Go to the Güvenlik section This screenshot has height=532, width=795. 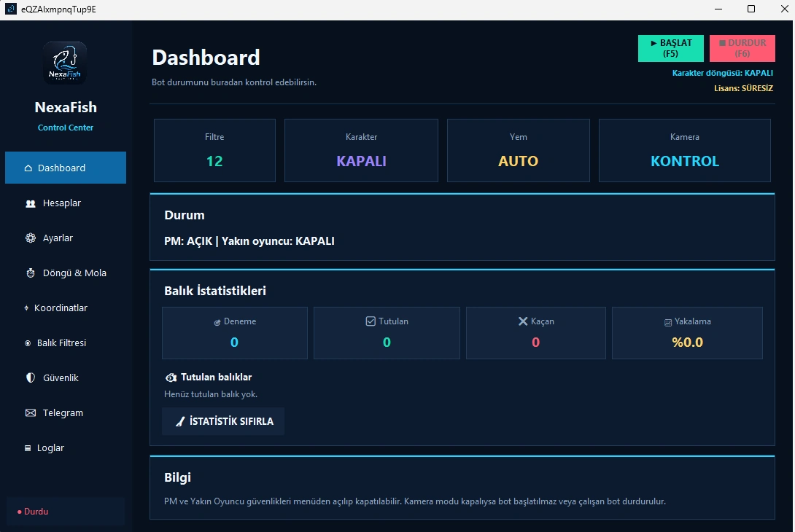66,378
